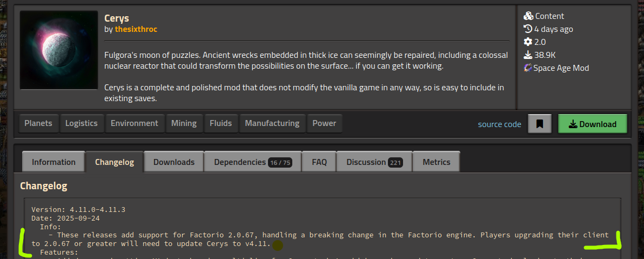This screenshot has width=644, height=259.
Task: Go to the Discussion tab
Action: 374,162
